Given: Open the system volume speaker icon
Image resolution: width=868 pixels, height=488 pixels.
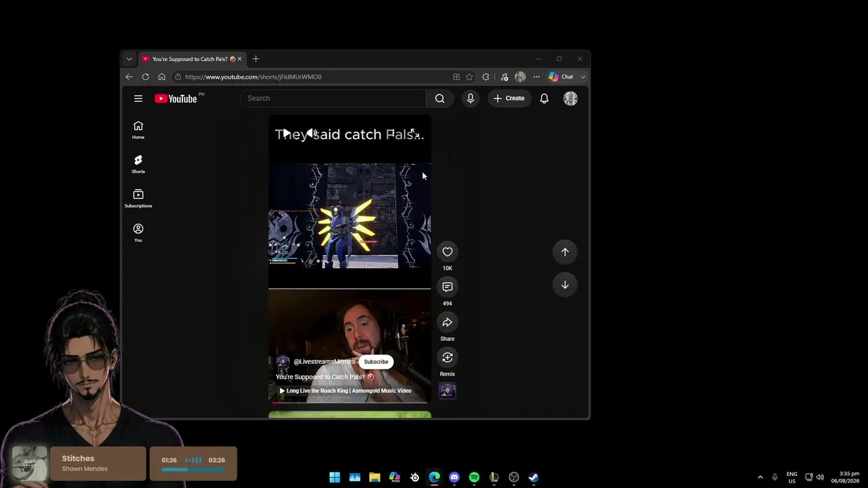Looking at the screenshot, I should [820, 477].
